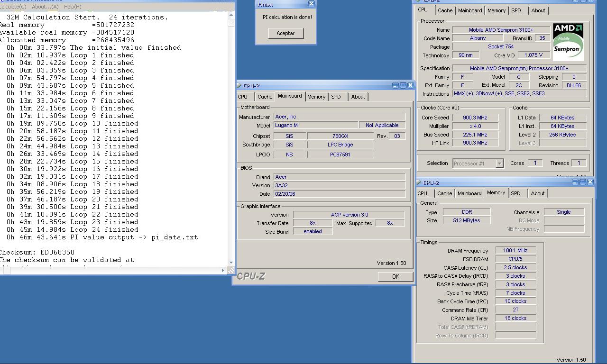Click the Level 2 cache 256 KBytes field
The height and width of the screenshot is (364, 607).
tap(563, 135)
